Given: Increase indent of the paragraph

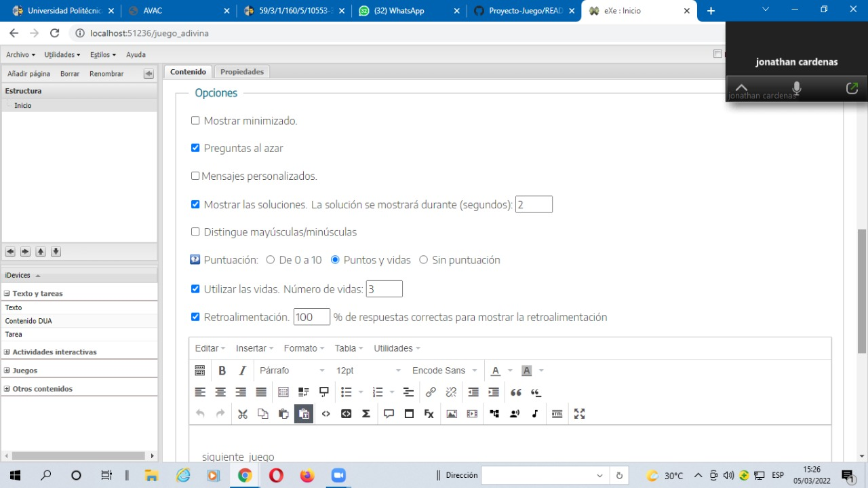Looking at the screenshot, I should 494,392.
